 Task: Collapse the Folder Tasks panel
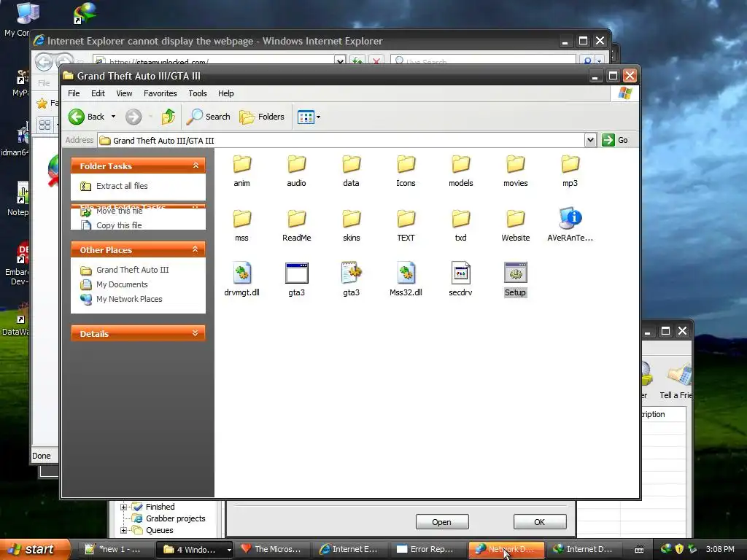point(196,166)
